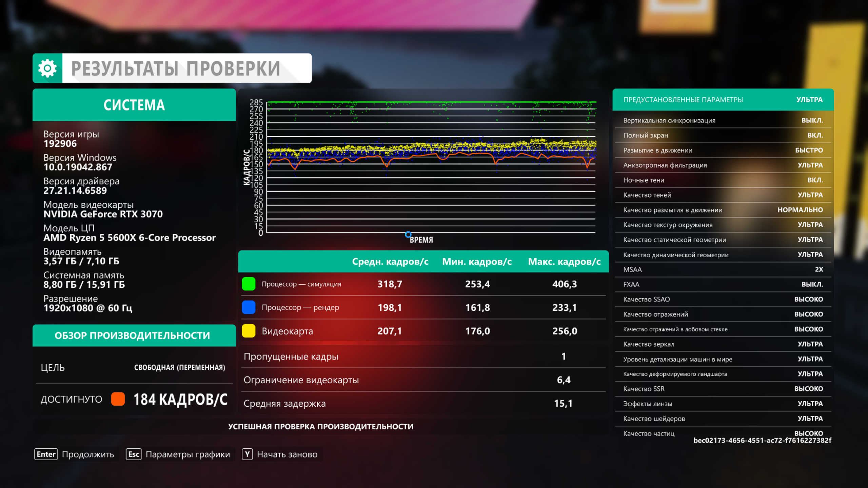Open Параметры графики settings
868x488 pixels.
(188, 454)
